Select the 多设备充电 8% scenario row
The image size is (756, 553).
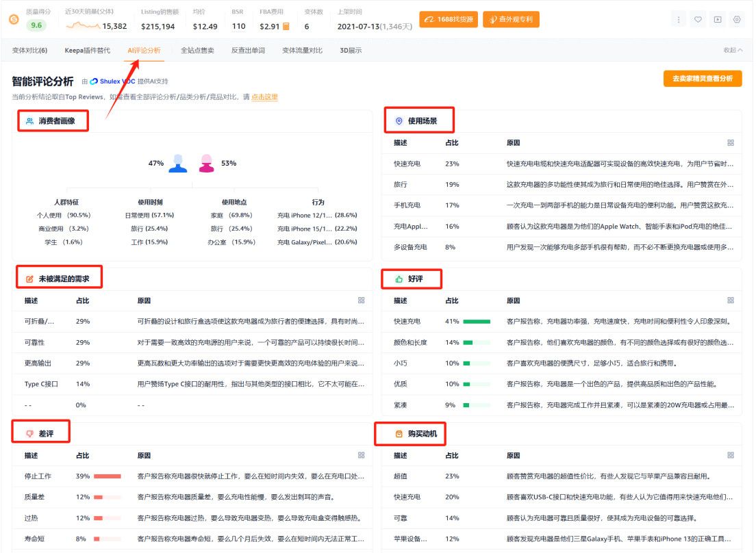point(562,247)
